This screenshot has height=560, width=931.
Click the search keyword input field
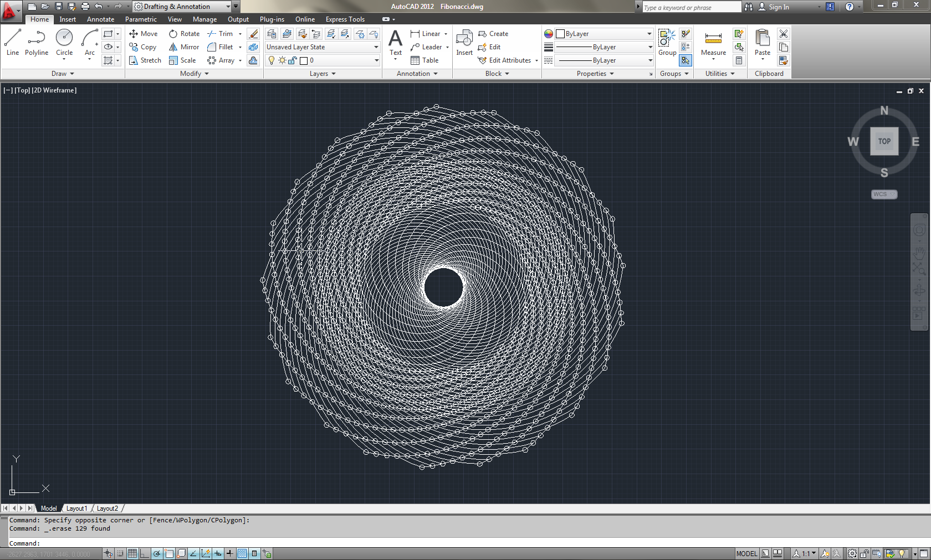tap(691, 7)
